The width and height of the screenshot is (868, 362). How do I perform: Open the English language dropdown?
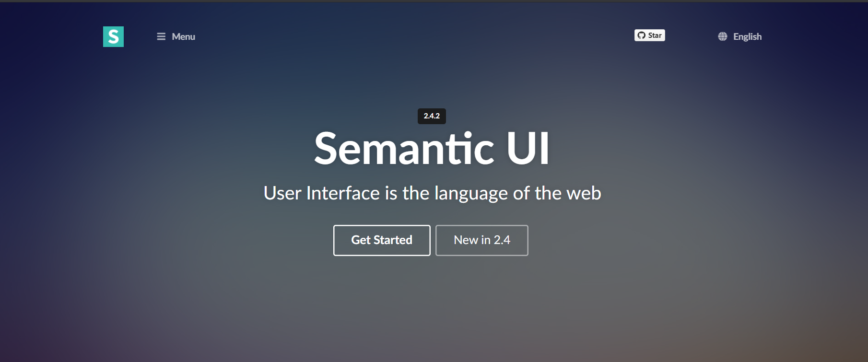click(x=740, y=36)
